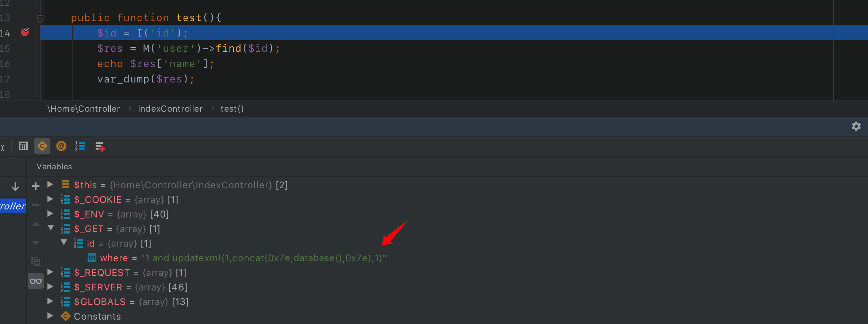Add a new watch with plus icon
The width and height of the screenshot is (868, 324).
[36, 186]
